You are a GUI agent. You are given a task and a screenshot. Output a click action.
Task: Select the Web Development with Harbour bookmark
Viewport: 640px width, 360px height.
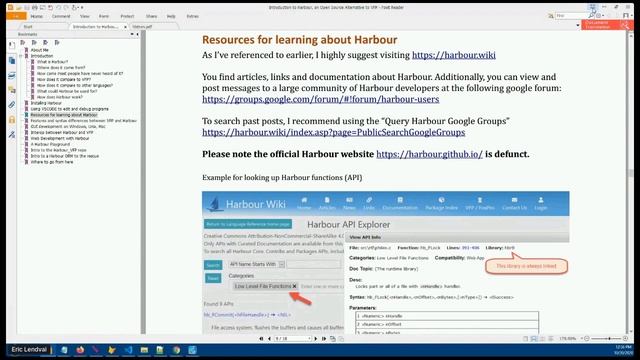coord(60,138)
